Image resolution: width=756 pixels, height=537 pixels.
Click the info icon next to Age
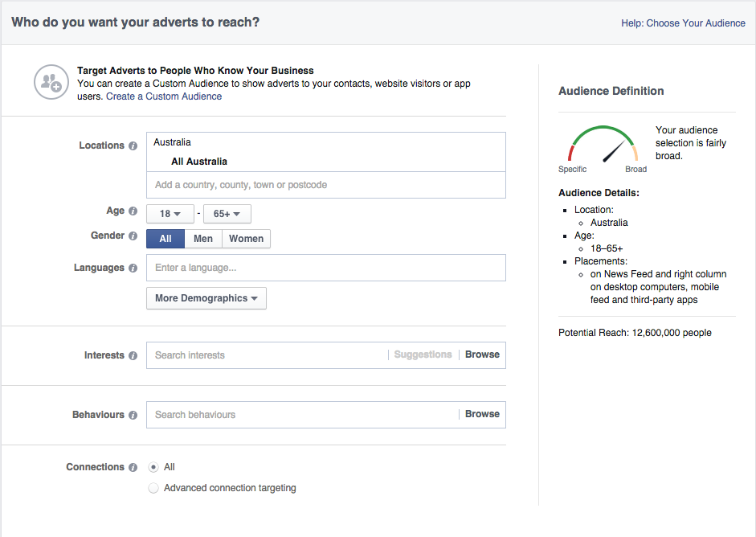(x=133, y=211)
